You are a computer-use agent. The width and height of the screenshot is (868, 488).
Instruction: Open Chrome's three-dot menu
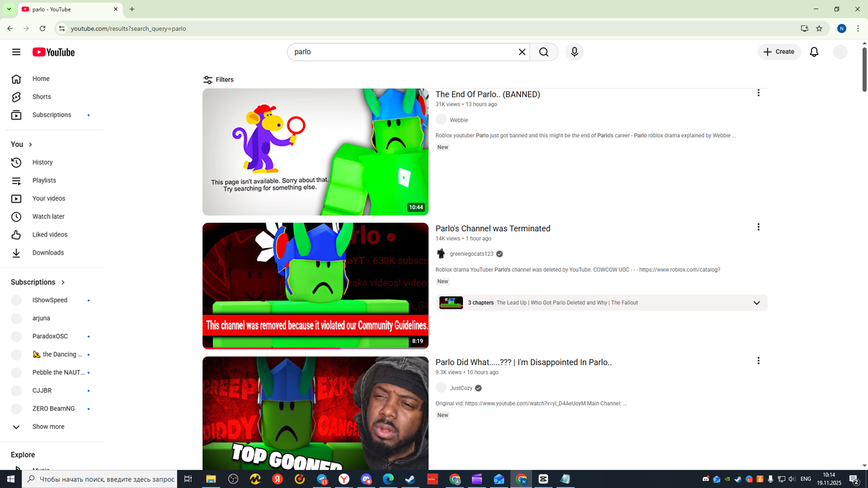pos(858,28)
